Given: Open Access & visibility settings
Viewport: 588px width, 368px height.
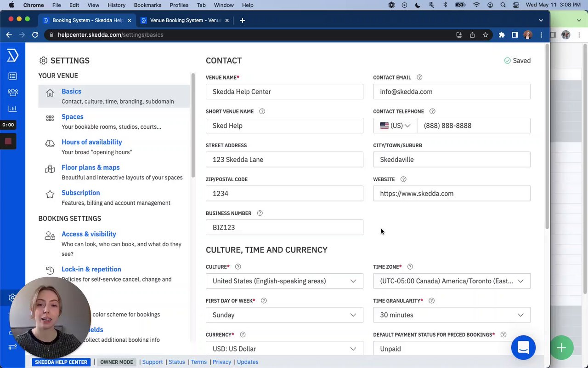Looking at the screenshot, I should pos(114,243).
